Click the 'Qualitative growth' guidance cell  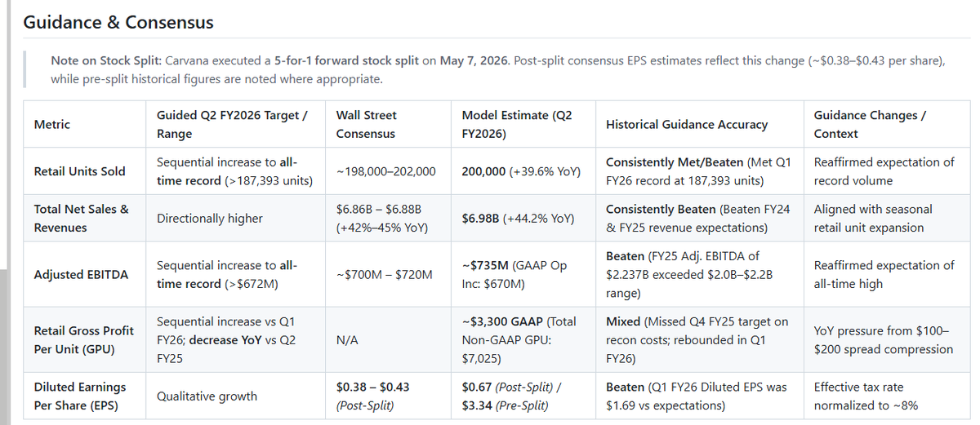click(x=207, y=396)
